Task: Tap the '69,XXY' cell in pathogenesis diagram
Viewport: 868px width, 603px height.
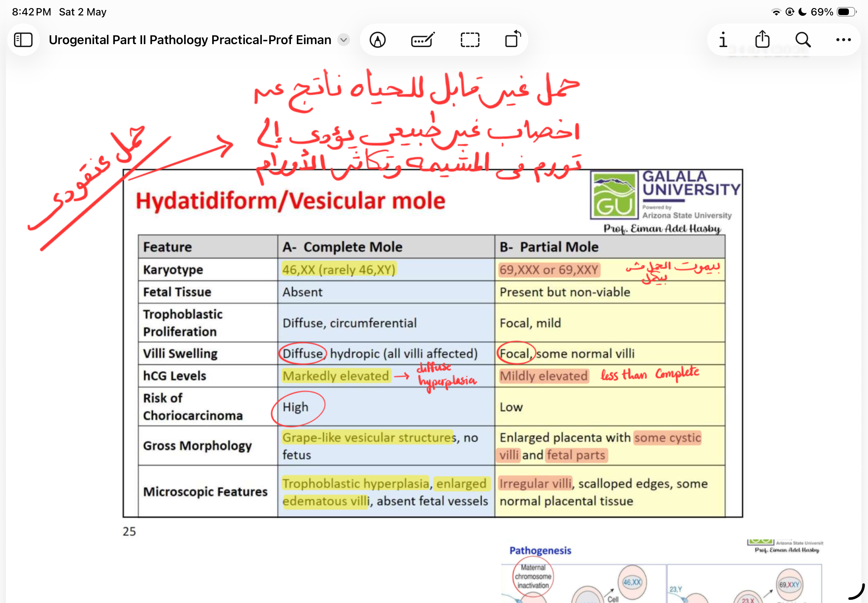Action: (789, 585)
